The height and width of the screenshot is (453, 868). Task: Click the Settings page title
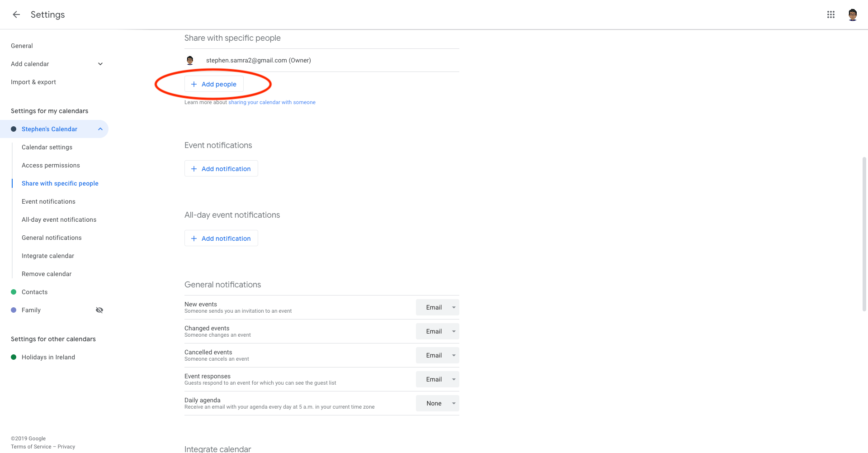[47, 14]
